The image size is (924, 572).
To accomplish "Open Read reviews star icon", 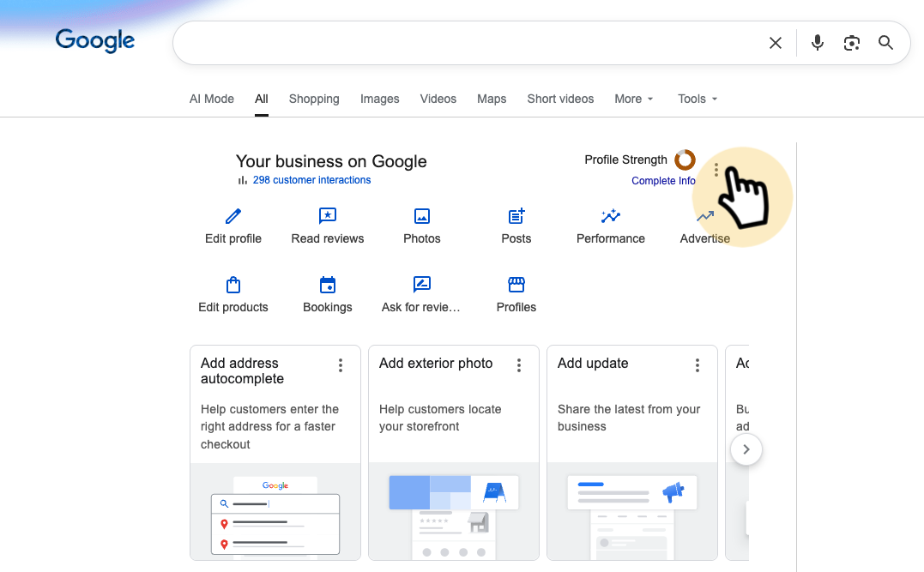I will click(328, 216).
